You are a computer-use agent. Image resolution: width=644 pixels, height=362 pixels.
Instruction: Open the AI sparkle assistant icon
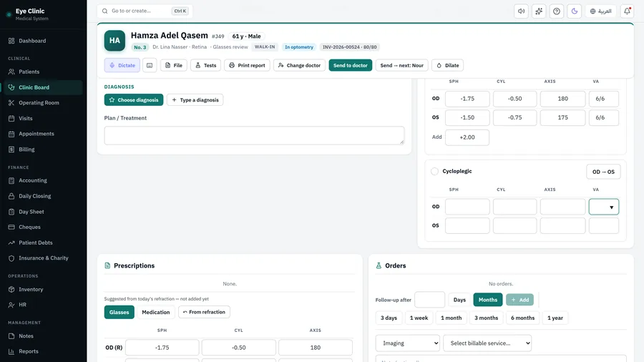tap(539, 11)
